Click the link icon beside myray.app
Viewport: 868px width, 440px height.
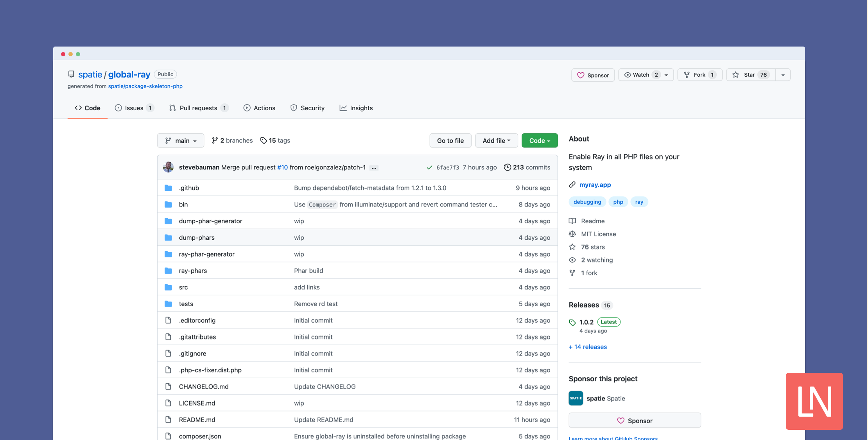[572, 185]
